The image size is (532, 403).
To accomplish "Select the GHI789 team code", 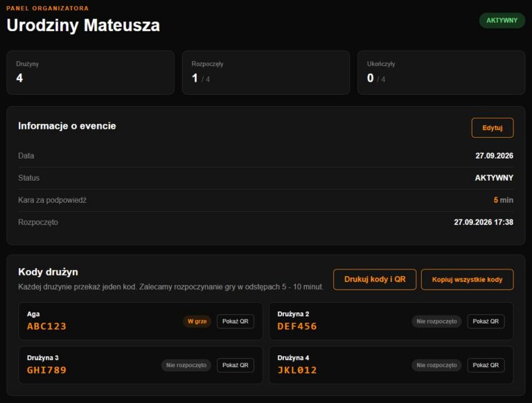I will [46, 370].
